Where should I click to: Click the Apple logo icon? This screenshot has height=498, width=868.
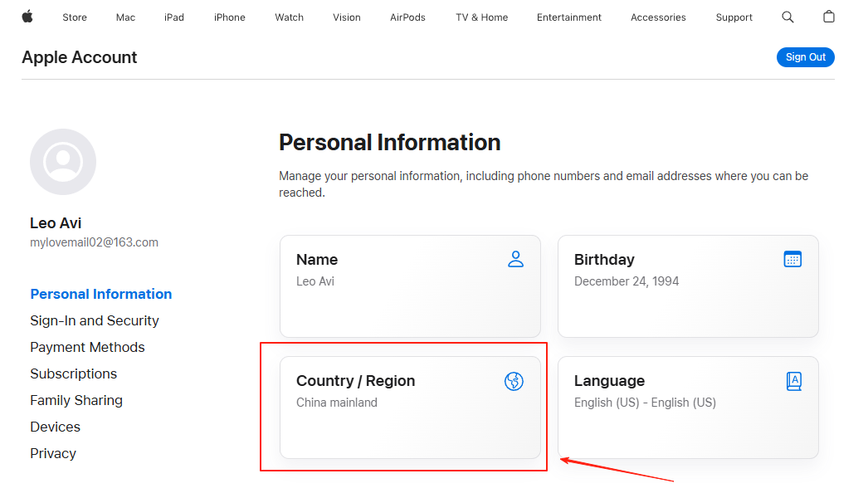coord(27,17)
